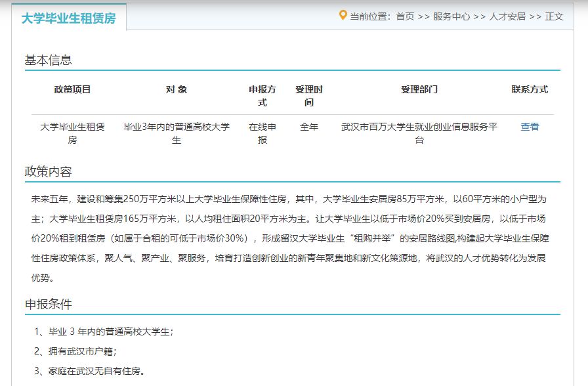The width and height of the screenshot is (588, 386).
Task: Click condition 1: 毕业 3 年内的普通高校大学生
Action: [104, 332]
